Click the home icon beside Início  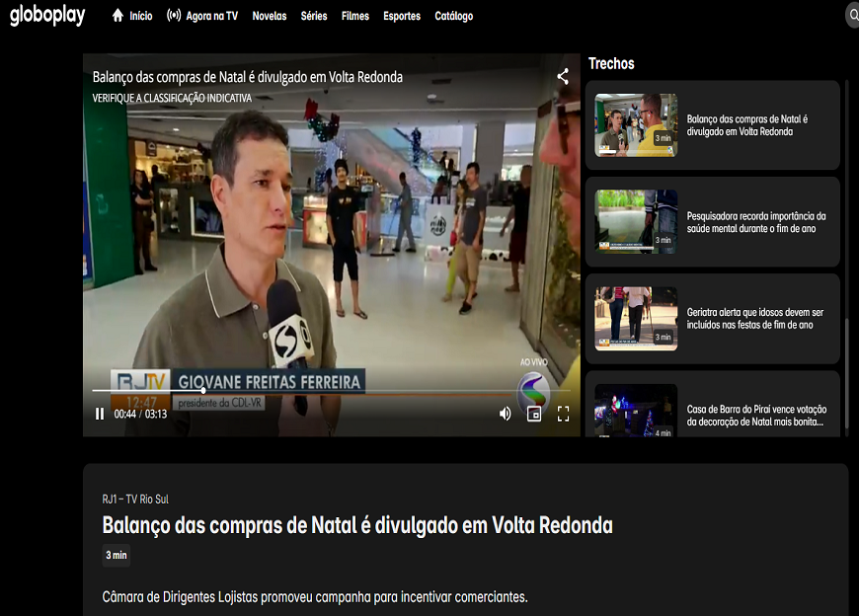(x=117, y=16)
